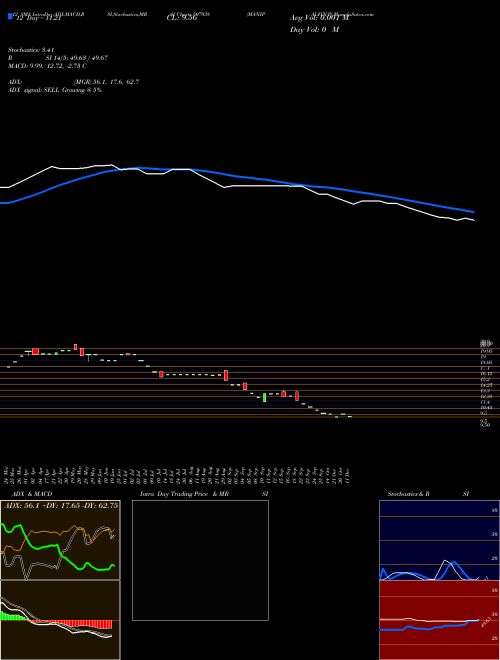
Task: Click the 'SI 14/3: 49.68 / 49.67' value
Action: click(77, 58)
